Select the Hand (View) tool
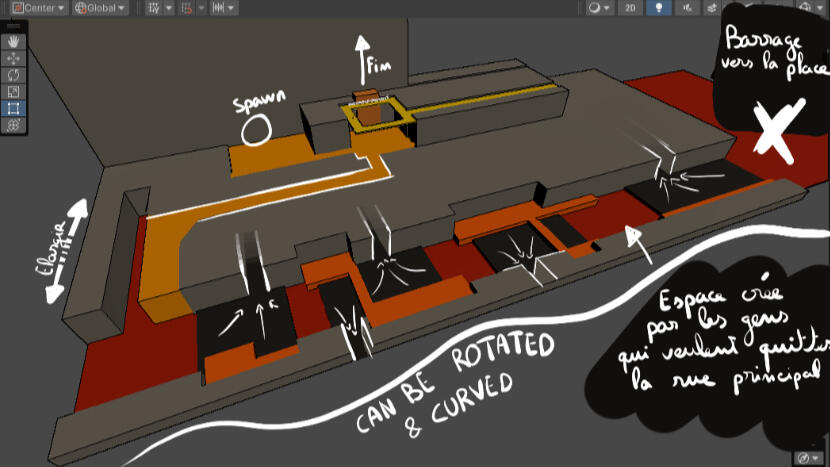This screenshot has width=830, height=467. coord(13,42)
